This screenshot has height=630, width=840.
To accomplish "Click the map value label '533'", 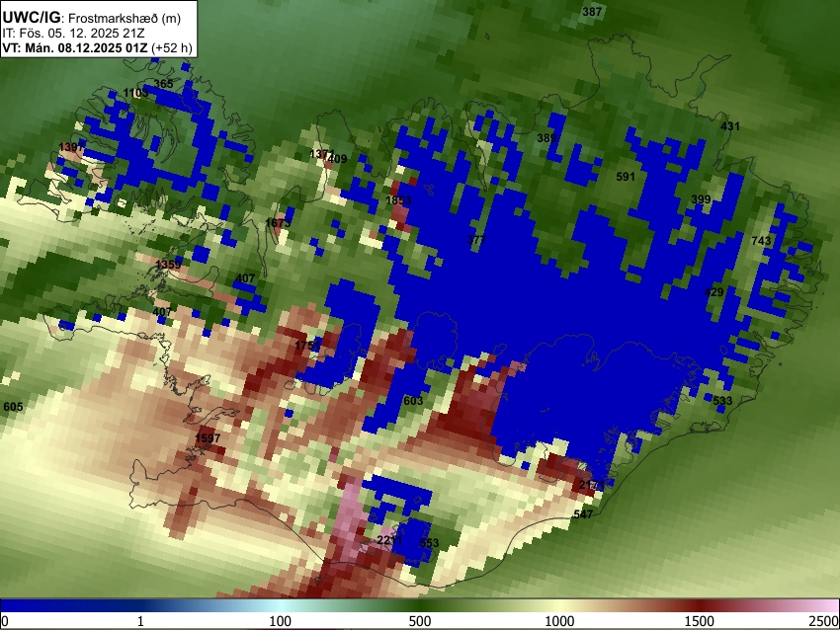I will 722,401.
